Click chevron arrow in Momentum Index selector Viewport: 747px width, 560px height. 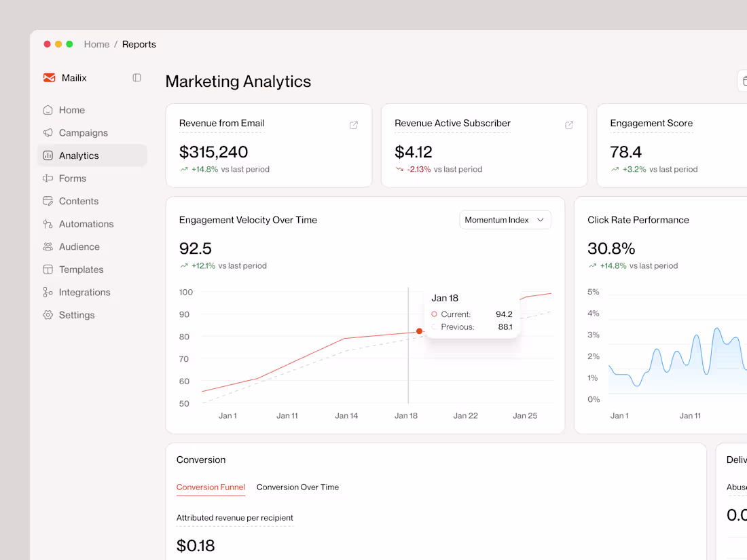(x=541, y=220)
